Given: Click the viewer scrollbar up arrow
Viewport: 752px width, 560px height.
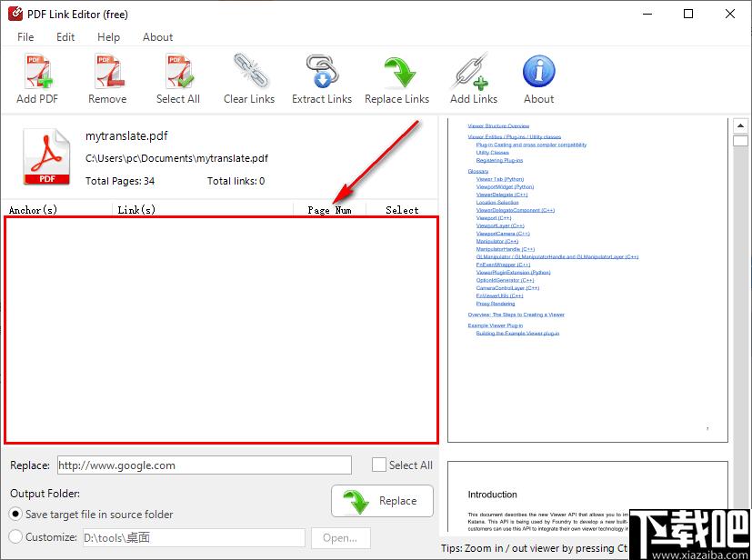Looking at the screenshot, I should [740, 125].
